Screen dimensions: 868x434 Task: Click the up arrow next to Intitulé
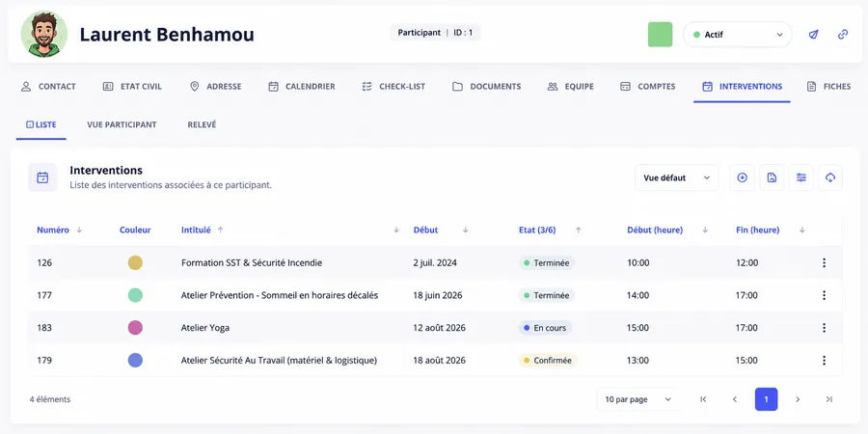(220, 230)
